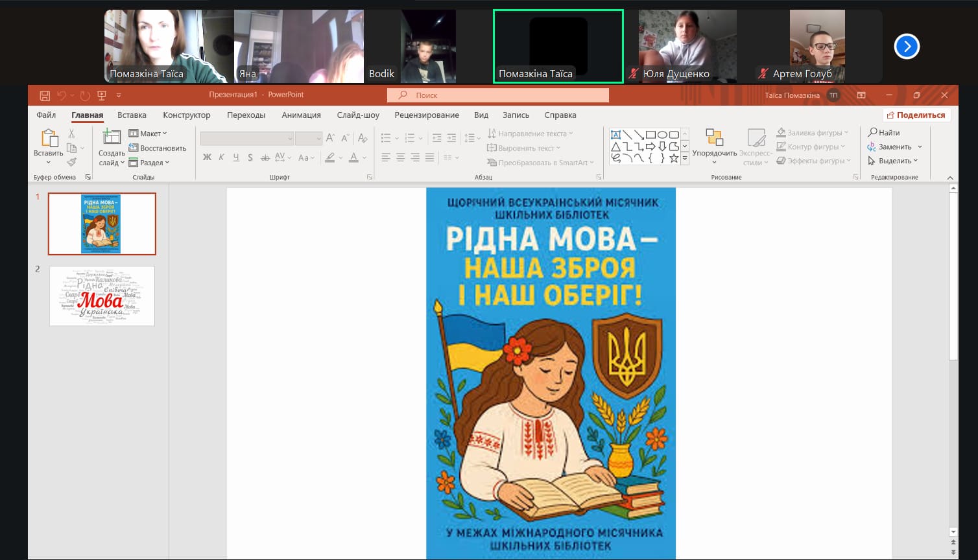
Task: Open the ribbon display options icon
Action: pos(861,95)
